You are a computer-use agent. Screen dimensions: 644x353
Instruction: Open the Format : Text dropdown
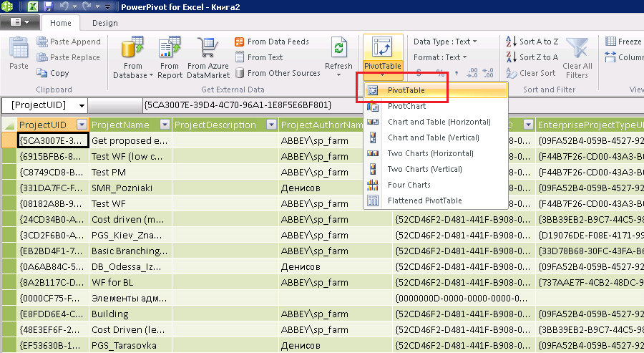point(440,57)
